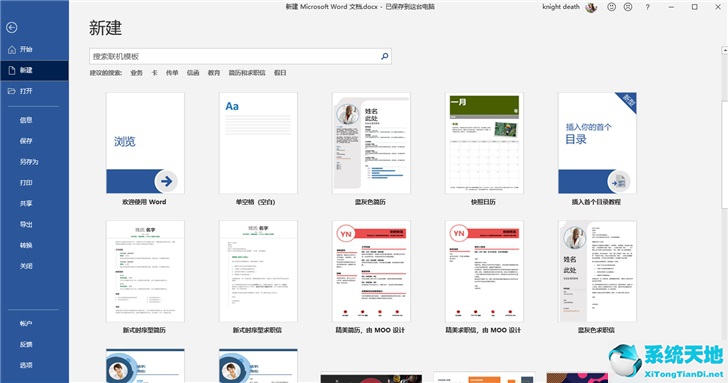Screen dimensions: 728x383
Task: Click the search magnifier icon
Action: [x=384, y=56]
